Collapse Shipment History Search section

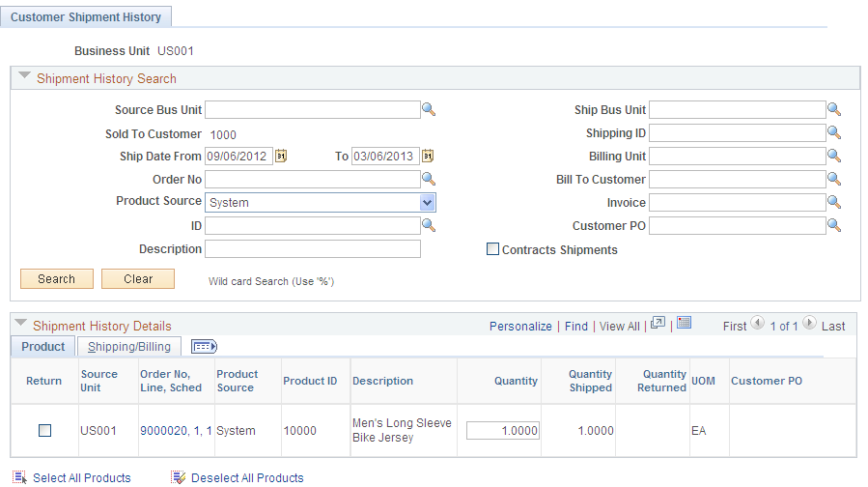(x=24, y=75)
